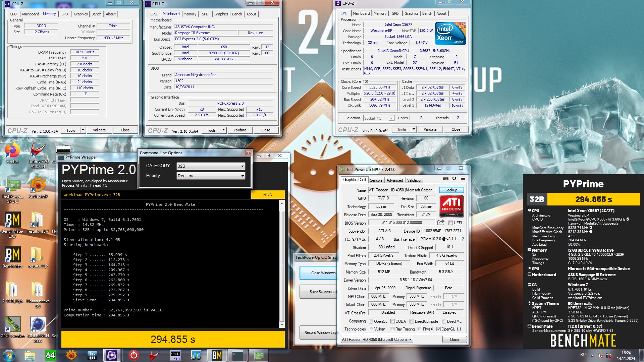Click AIDA64 taskbar icon
The height and width of the screenshot is (362, 644).
coord(50,355)
